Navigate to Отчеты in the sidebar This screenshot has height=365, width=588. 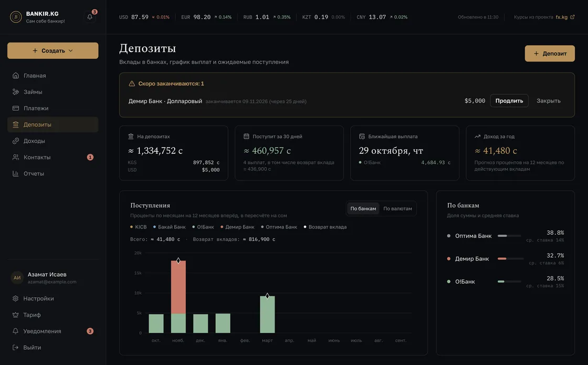click(53, 173)
